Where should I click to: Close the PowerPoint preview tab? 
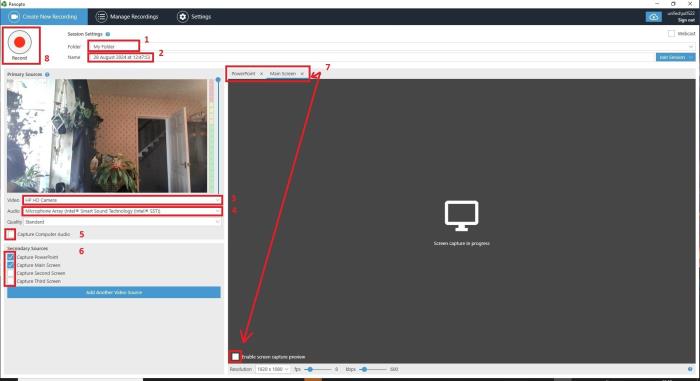pyautogui.click(x=262, y=74)
